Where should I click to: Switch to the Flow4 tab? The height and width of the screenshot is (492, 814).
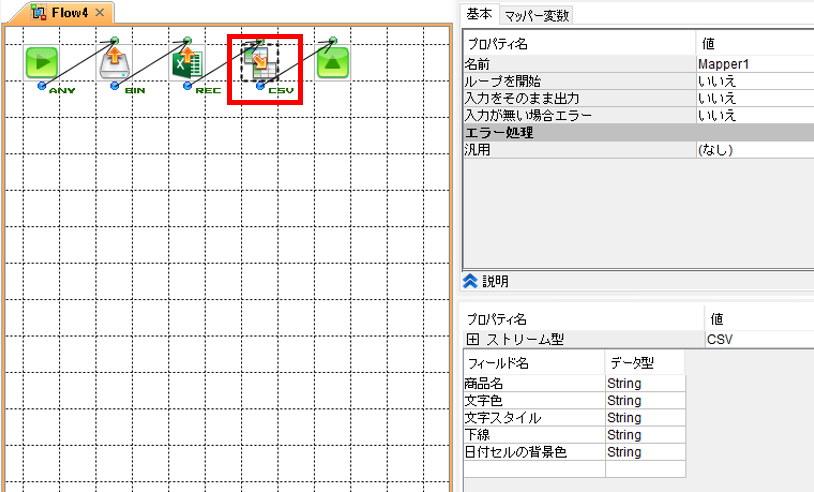[62, 12]
